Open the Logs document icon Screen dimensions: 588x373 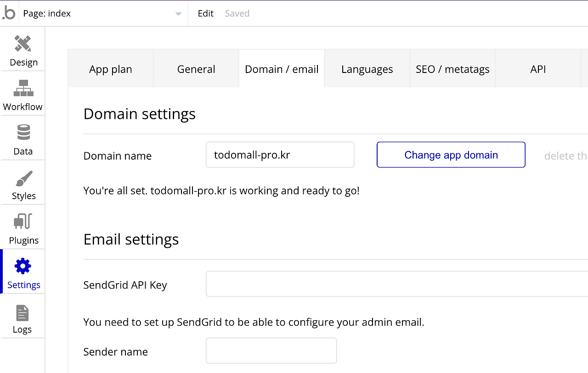(x=22, y=313)
